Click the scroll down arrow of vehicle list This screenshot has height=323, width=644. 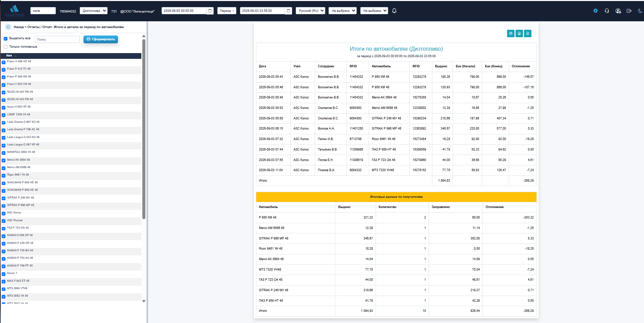(144, 301)
